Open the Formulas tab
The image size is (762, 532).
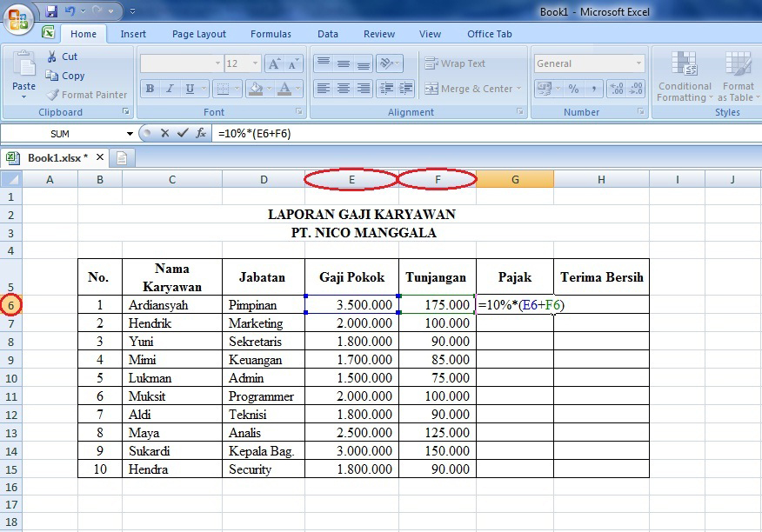(271, 34)
